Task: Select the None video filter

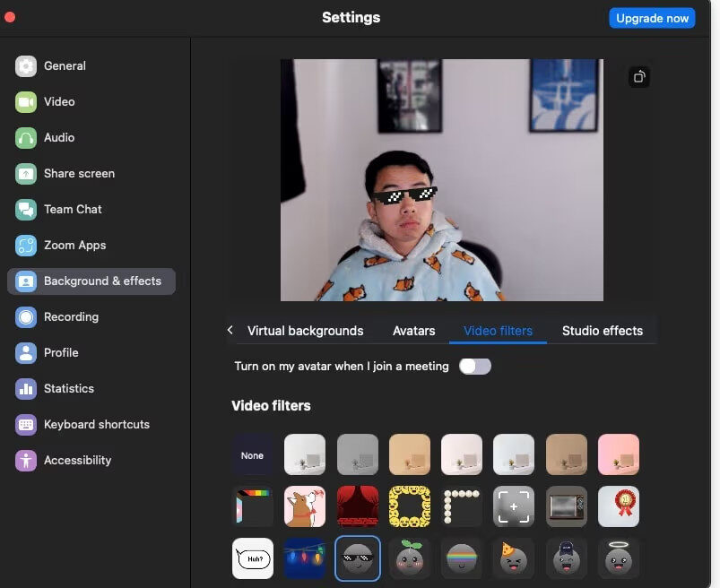Action: pyautogui.click(x=252, y=455)
